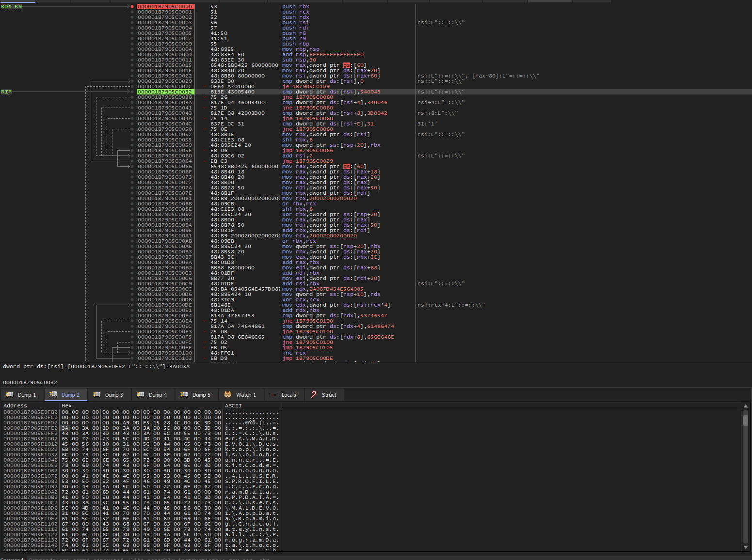Screen dimensions: 752x560
Task: Click disassembly address 000001B7905C00BD
Action: tap(165, 267)
